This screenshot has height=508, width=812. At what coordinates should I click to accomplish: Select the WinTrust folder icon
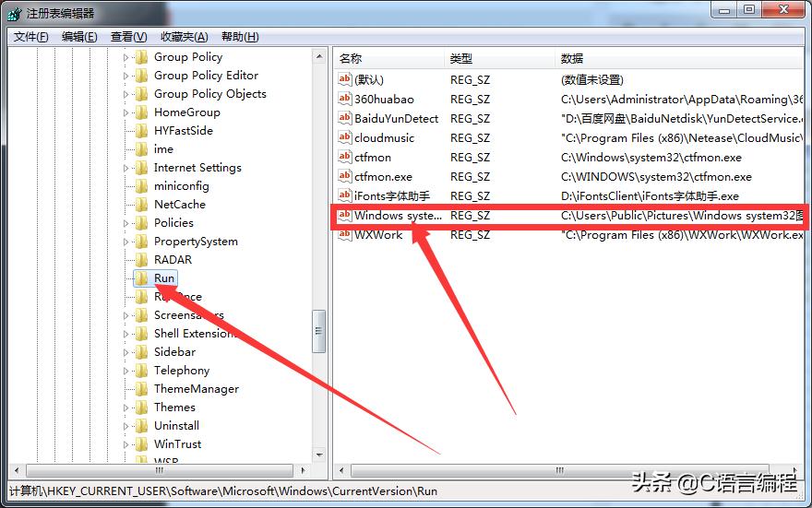tap(141, 444)
